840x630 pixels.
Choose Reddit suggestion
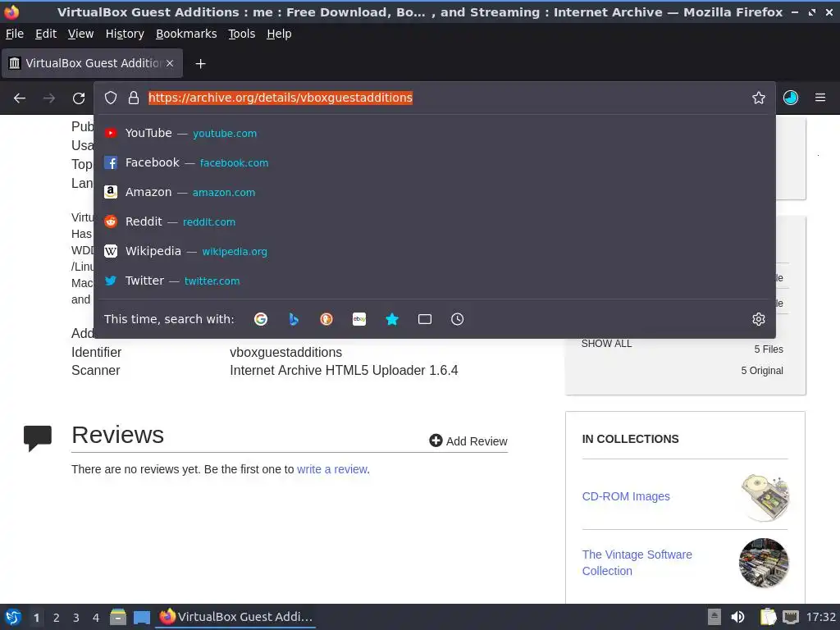coord(435,221)
